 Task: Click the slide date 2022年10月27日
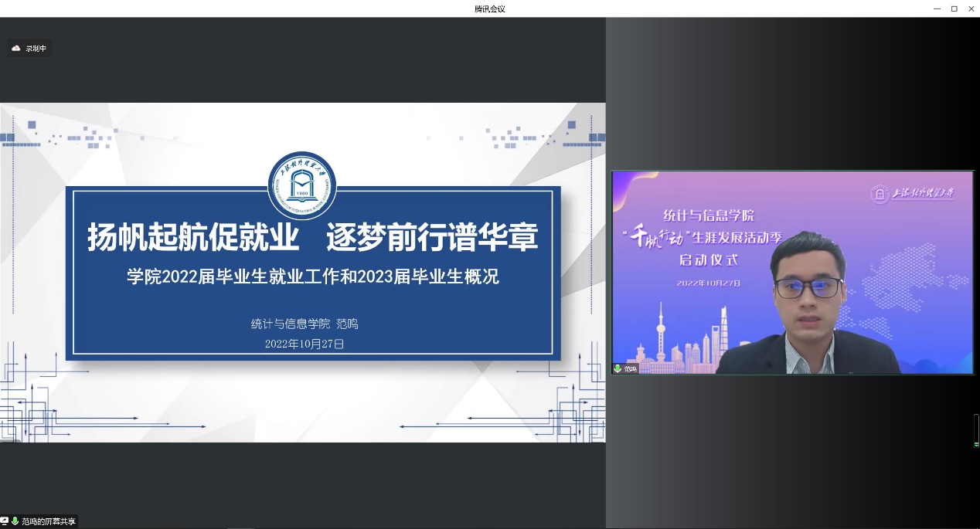click(304, 344)
